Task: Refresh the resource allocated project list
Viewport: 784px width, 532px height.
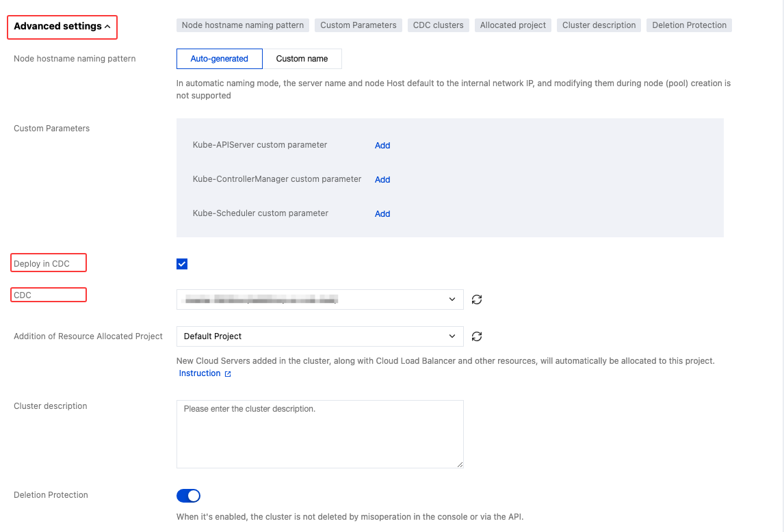Action: coord(477,336)
